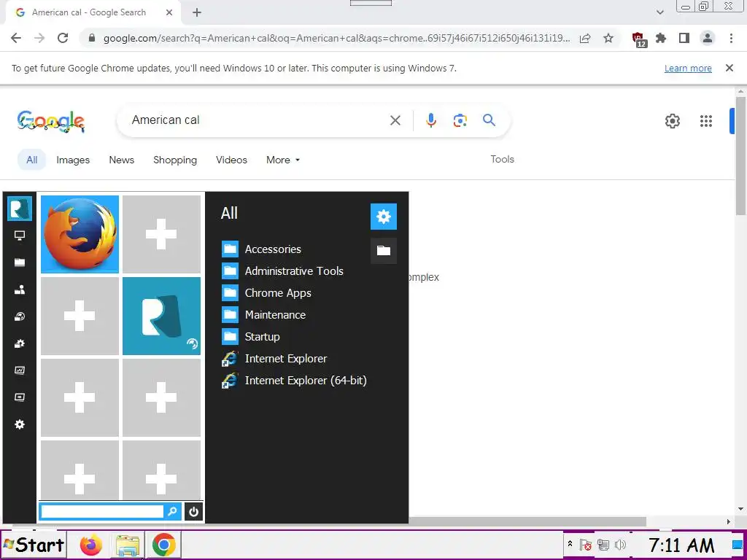The image size is (747, 560).
Task: Open the run-arrow monitor icon in the sidebar
Action: click(20, 397)
